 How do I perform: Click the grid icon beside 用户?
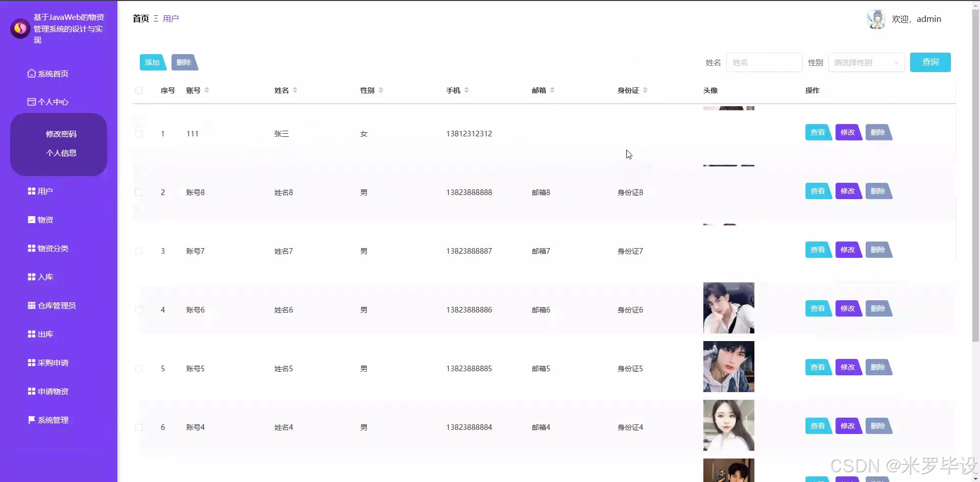coord(32,191)
